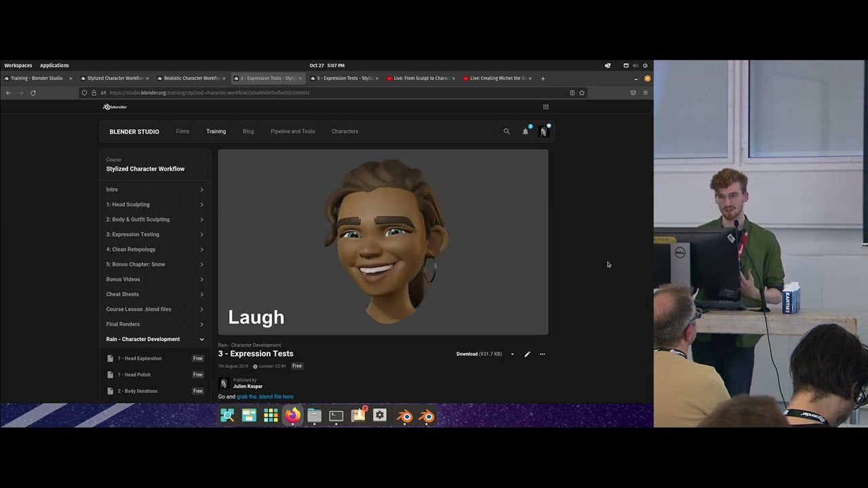This screenshot has height=488, width=868.
Task: Open a new browser tab with the plus
Action: (x=542, y=78)
